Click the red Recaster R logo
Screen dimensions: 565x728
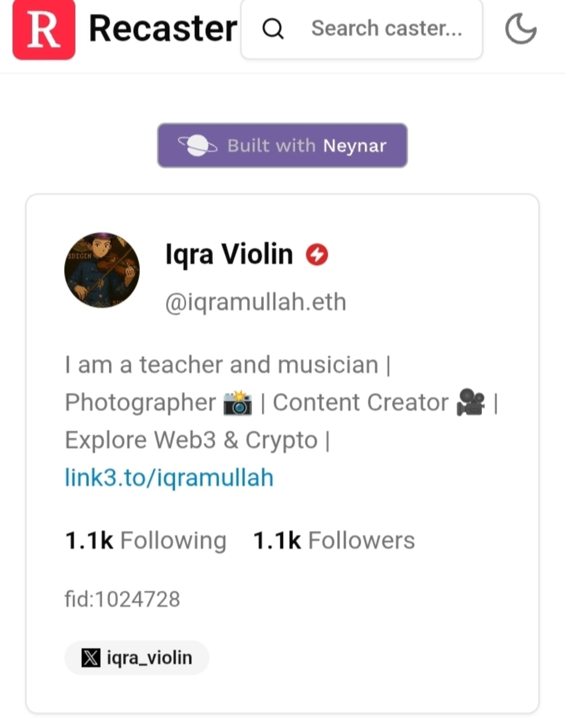click(x=44, y=29)
